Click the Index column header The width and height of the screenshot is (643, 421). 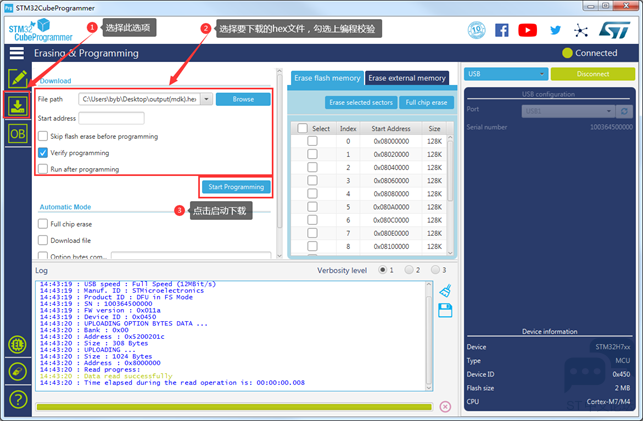348,128
